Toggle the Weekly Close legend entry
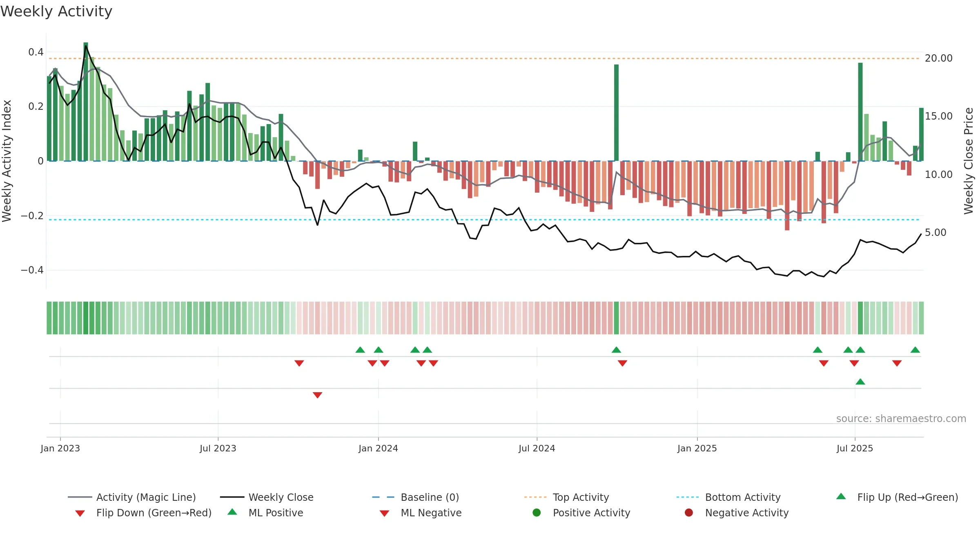Image resolution: width=980 pixels, height=551 pixels. pyautogui.click(x=267, y=497)
